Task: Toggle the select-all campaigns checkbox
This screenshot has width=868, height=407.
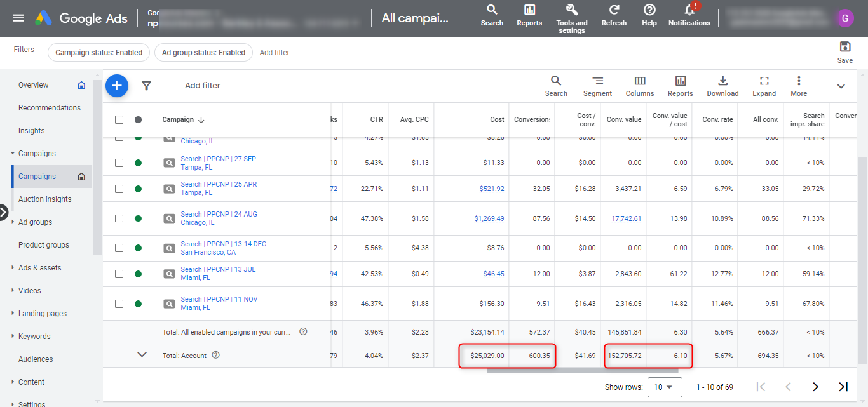Action: 119,119
